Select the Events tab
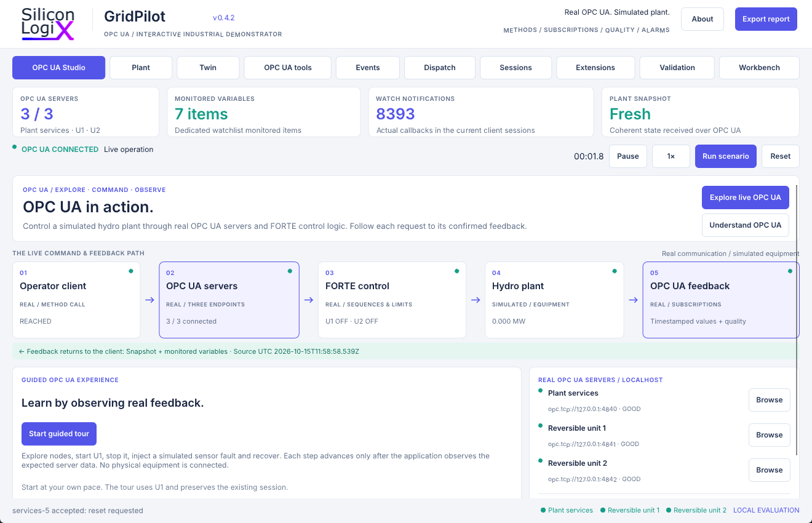Viewport: 812px width, 523px height. coord(368,68)
